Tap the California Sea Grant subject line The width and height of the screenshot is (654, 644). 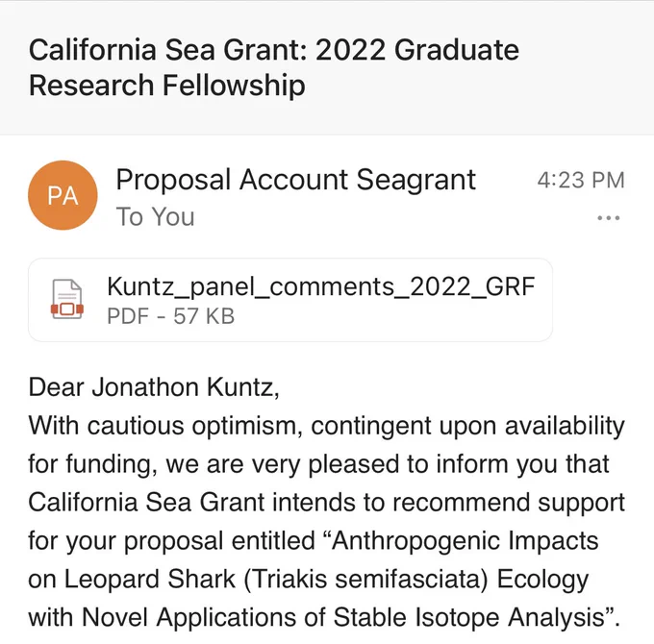click(273, 67)
